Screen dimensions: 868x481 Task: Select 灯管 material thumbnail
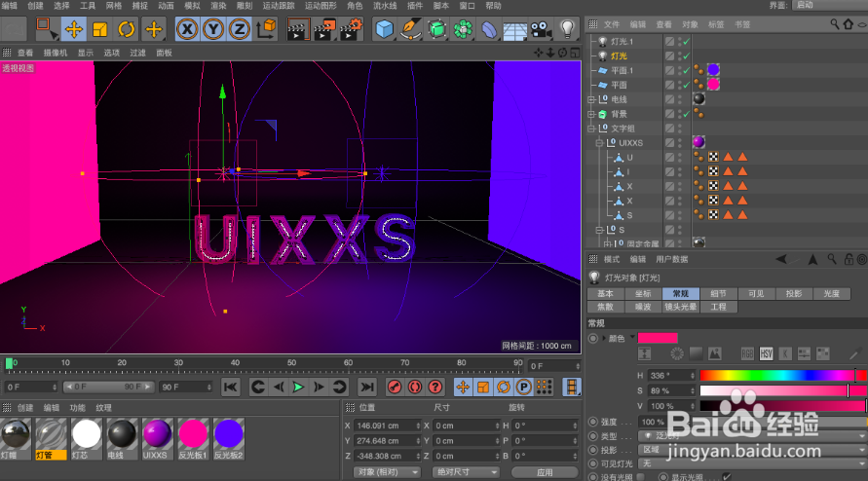(51, 439)
